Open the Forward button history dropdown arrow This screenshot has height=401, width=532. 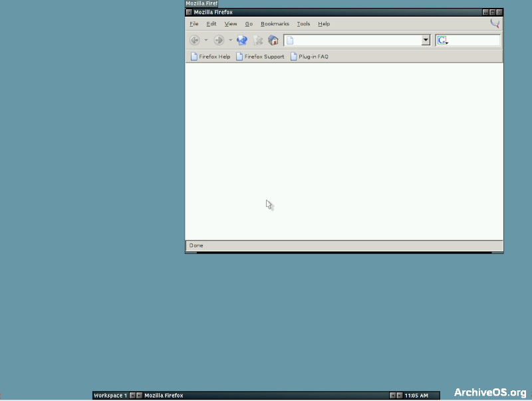[230, 41]
